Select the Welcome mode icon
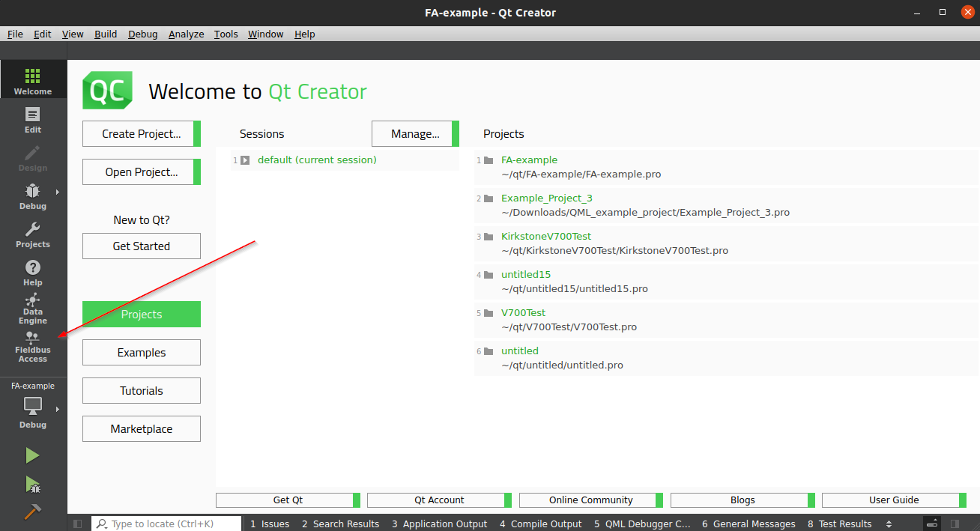The image size is (980, 531). (x=32, y=79)
